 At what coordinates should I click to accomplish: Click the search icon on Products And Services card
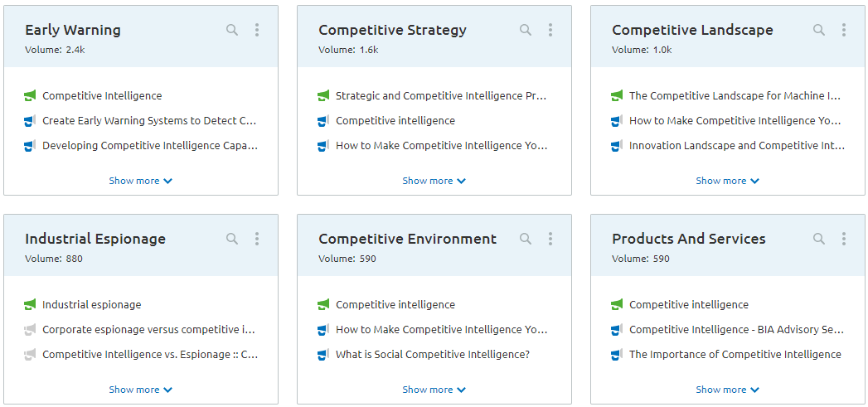[x=819, y=239]
